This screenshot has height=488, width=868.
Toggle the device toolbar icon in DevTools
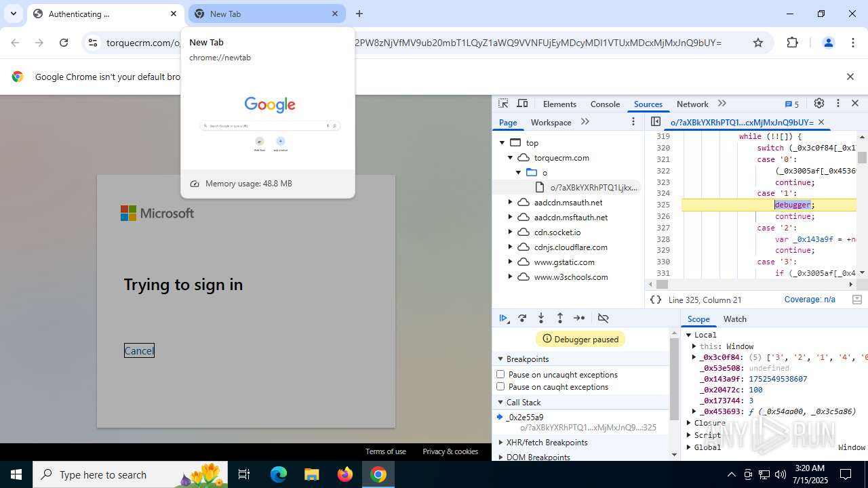click(x=522, y=104)
